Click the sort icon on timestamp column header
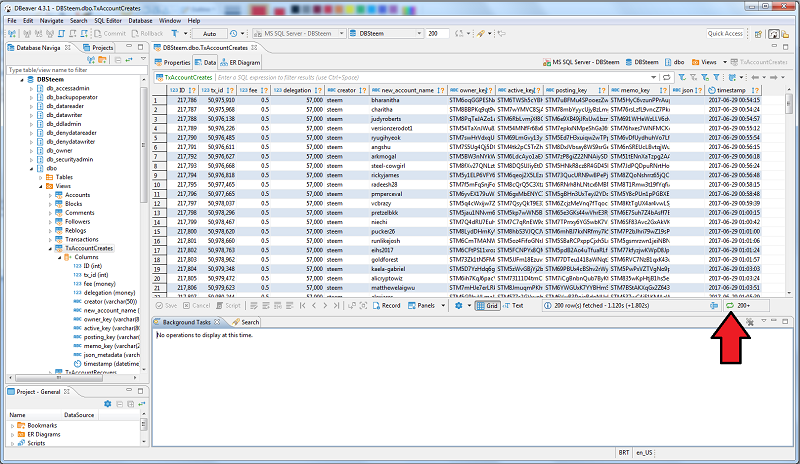The width and height of the screenshot is (800, 464). [x=756, y=90]
